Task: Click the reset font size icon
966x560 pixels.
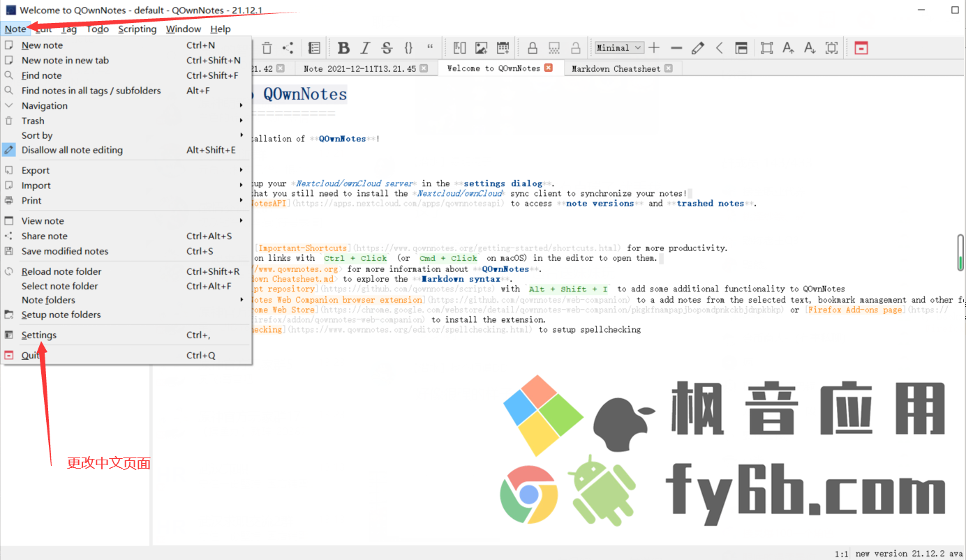Action: 831,48
